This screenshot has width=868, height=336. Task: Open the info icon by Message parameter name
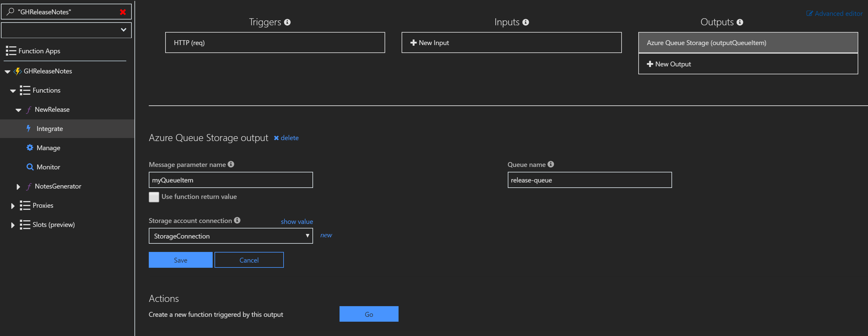pos(231,164)
